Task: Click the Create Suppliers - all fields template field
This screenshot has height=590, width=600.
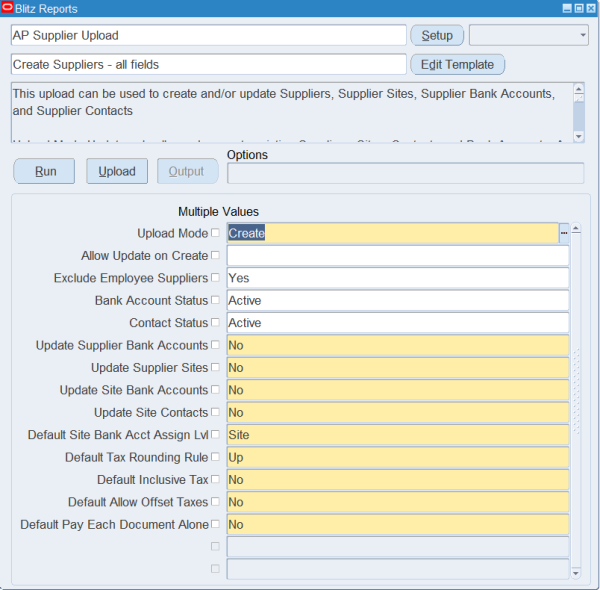Action: click(x=209, y=64)
